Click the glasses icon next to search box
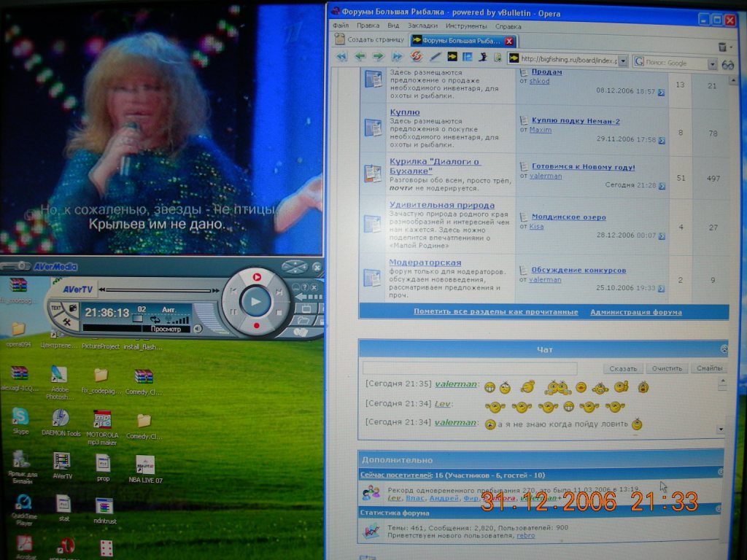This screenshot has width=747, height=560. [727, 65]
